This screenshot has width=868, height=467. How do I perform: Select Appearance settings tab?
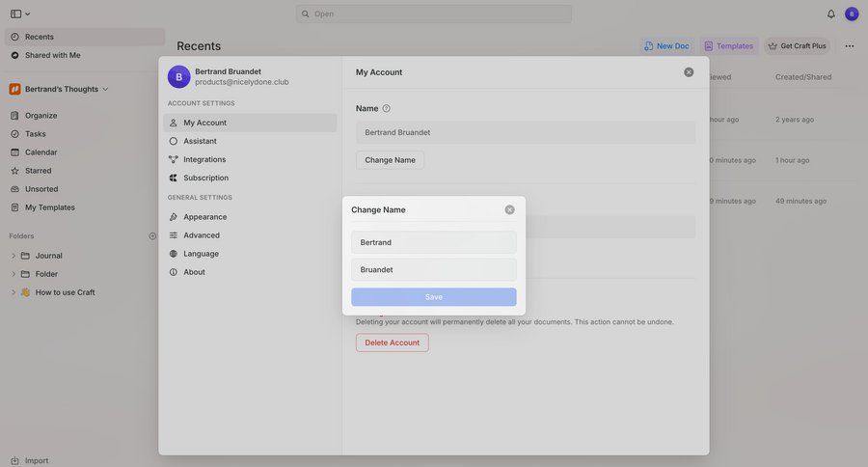click(x=250, y=216)
